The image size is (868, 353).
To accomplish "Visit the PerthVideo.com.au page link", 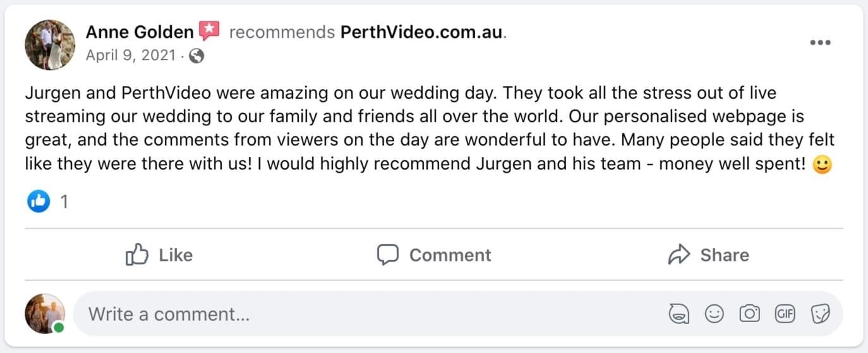I will click(422, 32).
